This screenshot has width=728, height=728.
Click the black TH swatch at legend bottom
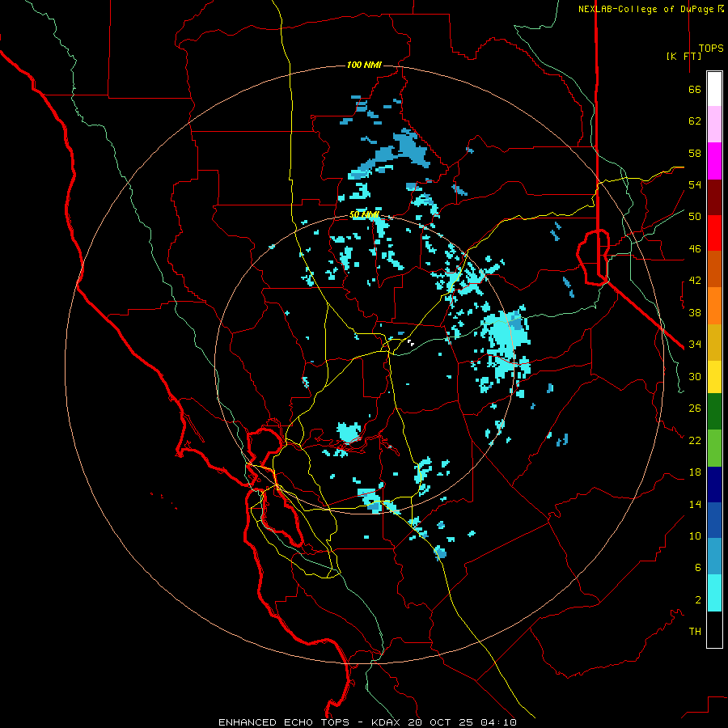coord(714,629)
